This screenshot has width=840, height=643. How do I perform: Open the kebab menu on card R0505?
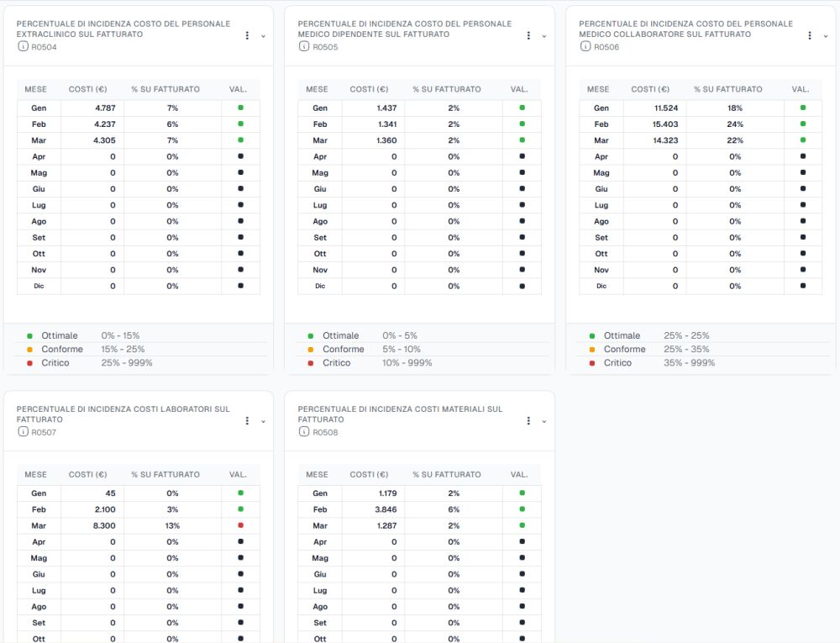[x=528, y=35]
